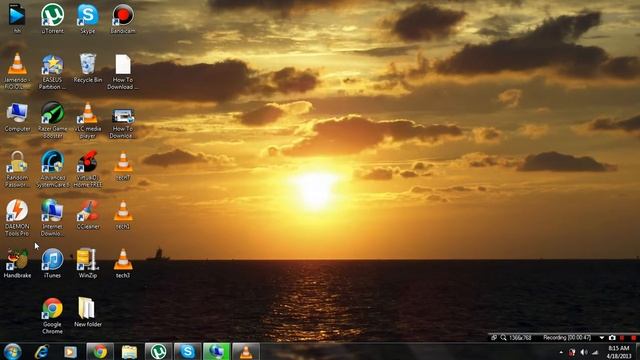640x360 pixels.
Task: Click the 1366x768 resolution text
Action: (x=520, y=338)
